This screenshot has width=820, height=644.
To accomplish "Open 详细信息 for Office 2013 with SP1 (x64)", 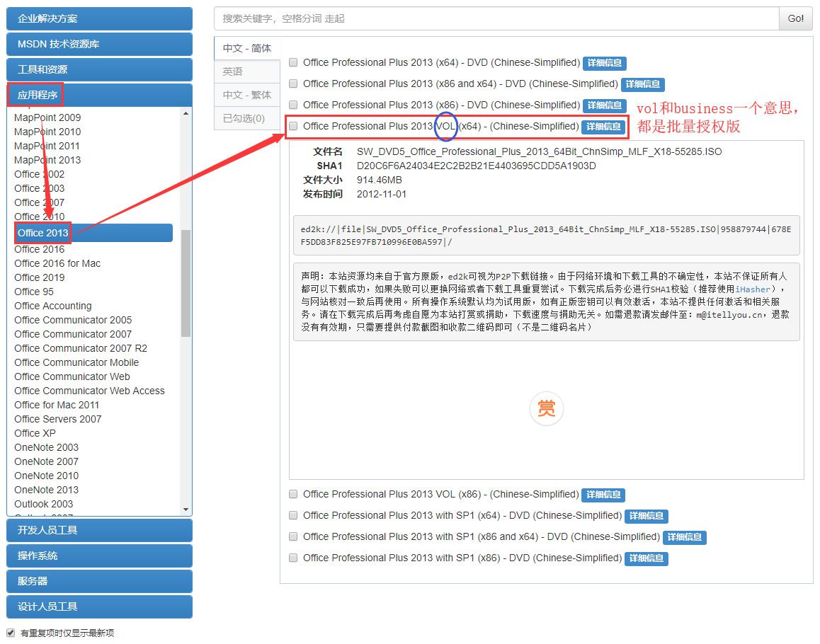I will coord(645,516).
